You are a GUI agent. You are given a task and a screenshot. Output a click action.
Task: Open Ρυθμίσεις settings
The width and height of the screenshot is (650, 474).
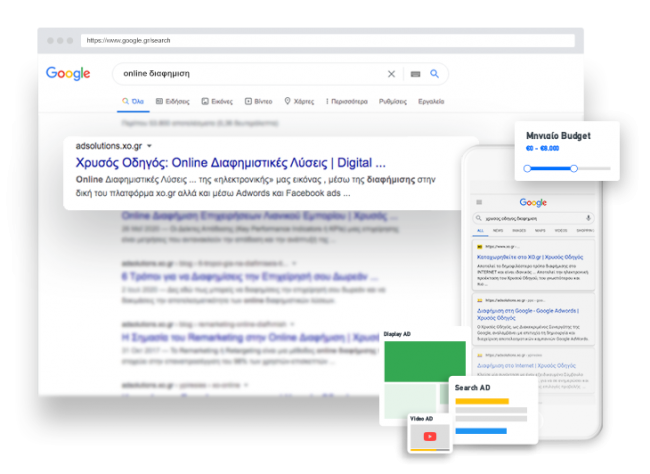393,101
